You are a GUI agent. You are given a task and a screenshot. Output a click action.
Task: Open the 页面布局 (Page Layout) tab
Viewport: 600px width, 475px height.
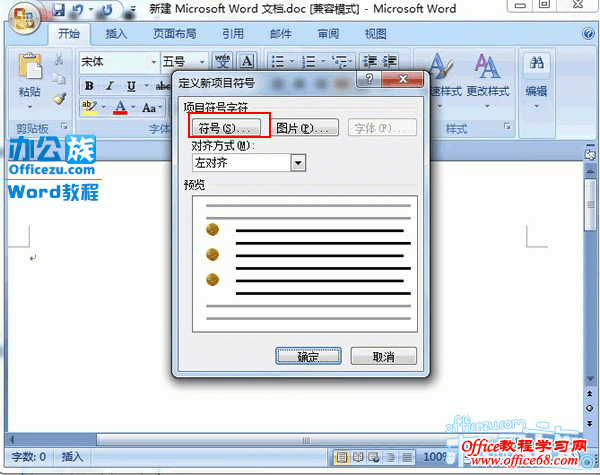tap(174, 34)
